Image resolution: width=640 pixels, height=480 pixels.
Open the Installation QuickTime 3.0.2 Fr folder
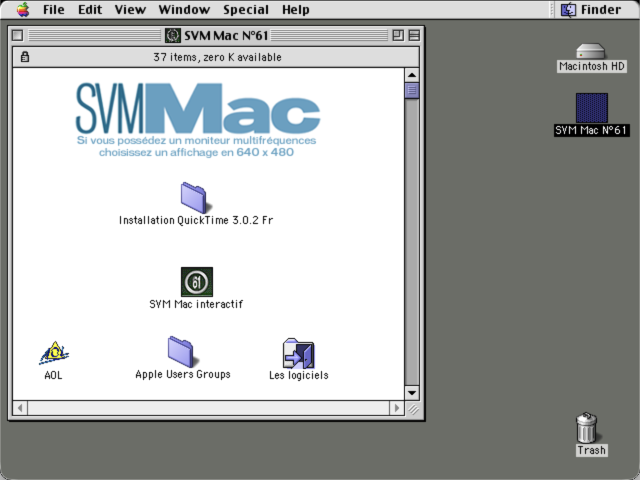tap(194, 198)
